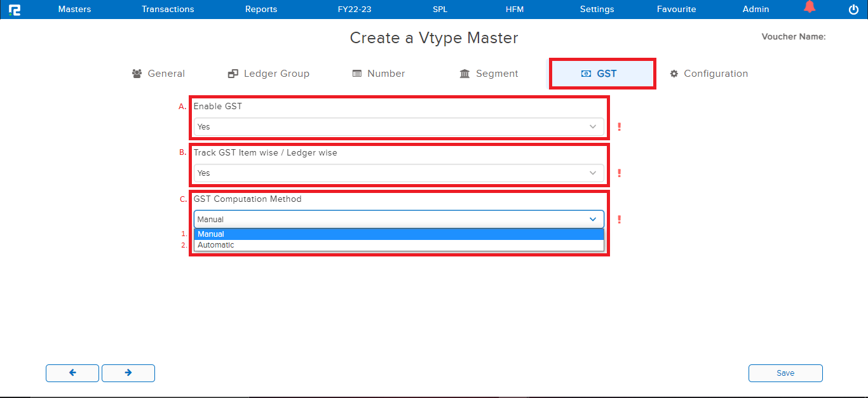Open the notifications bell icon
This screenshot has width=868, height=398.
coord(809,8)
